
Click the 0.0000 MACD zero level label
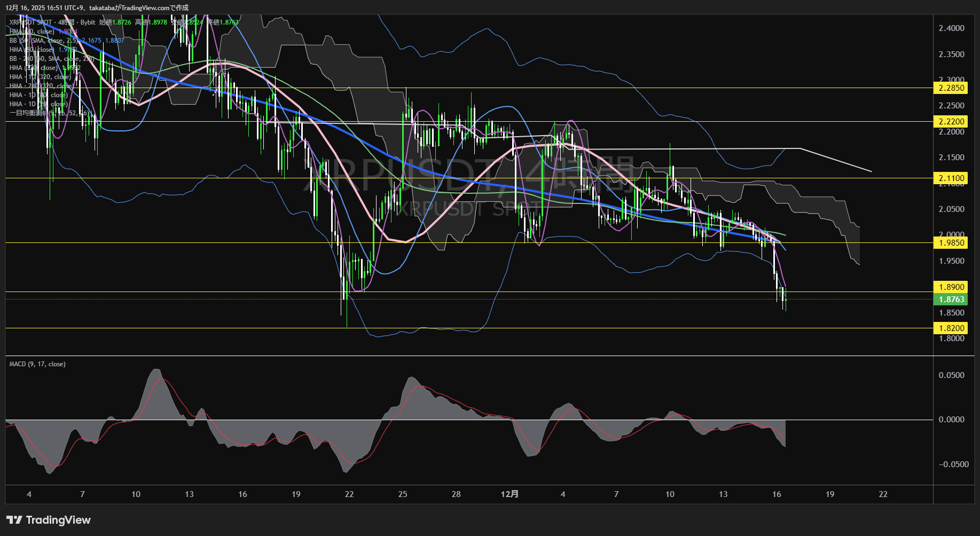click(x=951, y=420)
